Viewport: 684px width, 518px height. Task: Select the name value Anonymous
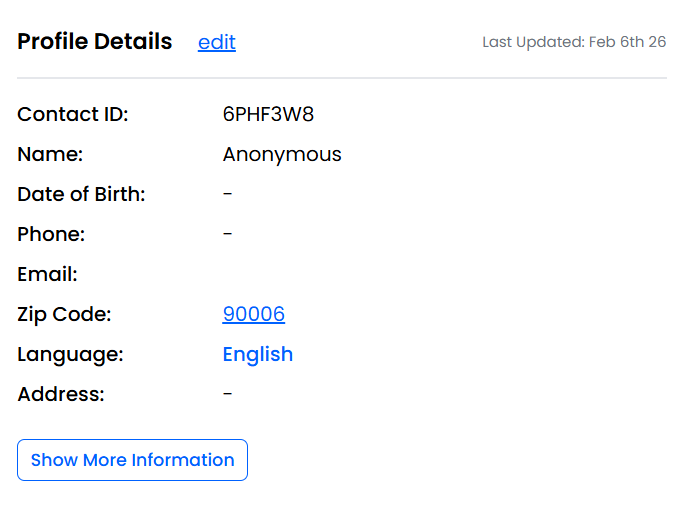click(x=282, y=154)
